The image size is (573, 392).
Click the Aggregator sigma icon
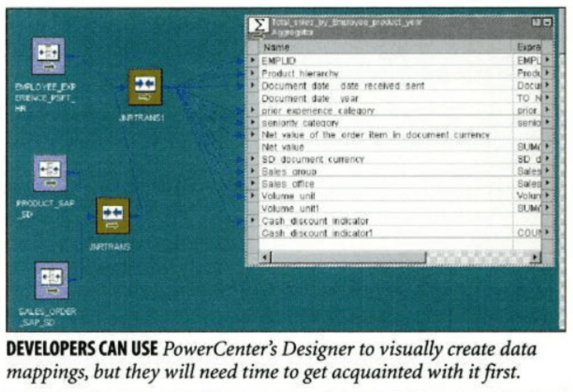click(259, 27)
